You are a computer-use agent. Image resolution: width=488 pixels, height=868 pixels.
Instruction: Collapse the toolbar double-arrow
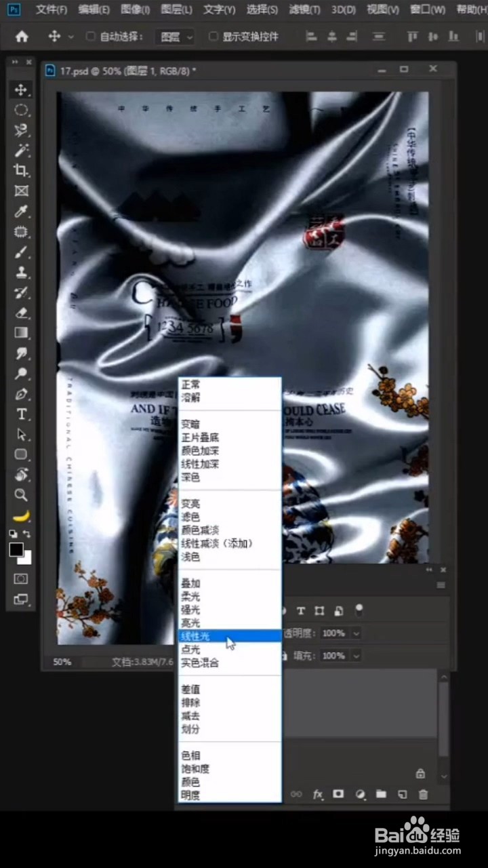[14, 62]
